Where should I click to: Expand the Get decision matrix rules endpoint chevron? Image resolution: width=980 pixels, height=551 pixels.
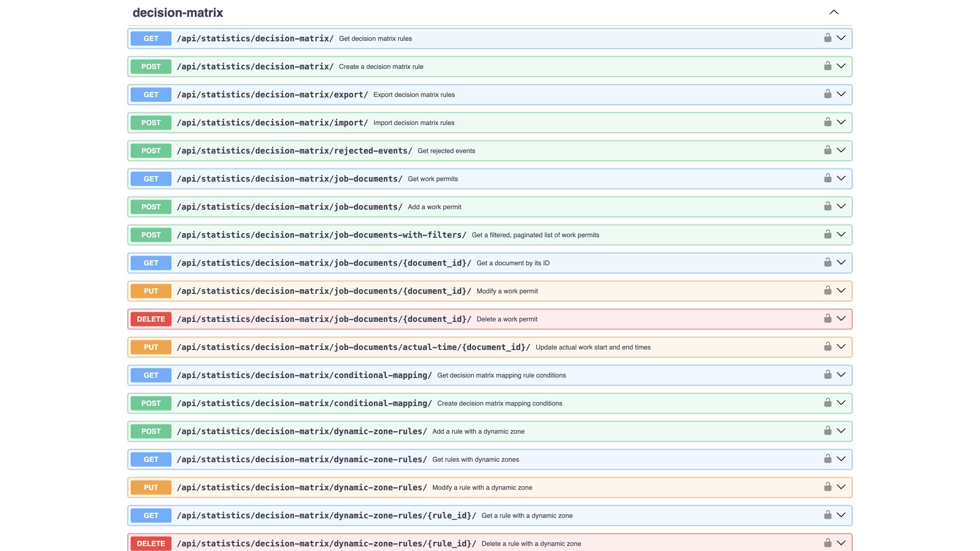coord(841,38)
